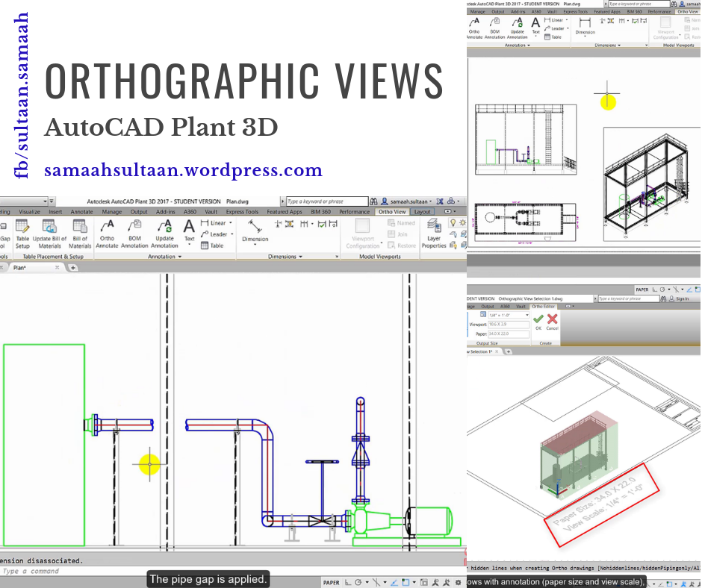Open Layer Properties in the pipe-drawing window
The image size is (702, 588).
point(433,234)
